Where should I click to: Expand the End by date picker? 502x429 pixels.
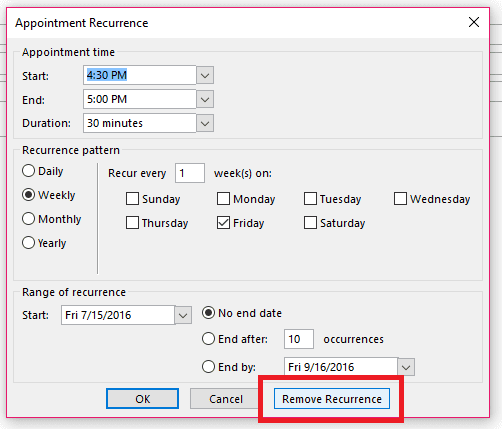(406, 367)
